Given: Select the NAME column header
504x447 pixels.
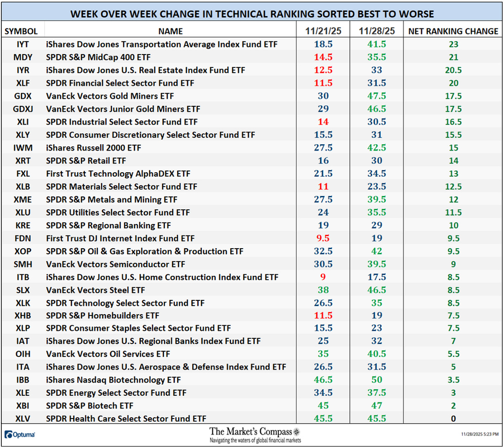Looking at the screenshot, I should tap(170, 31).
